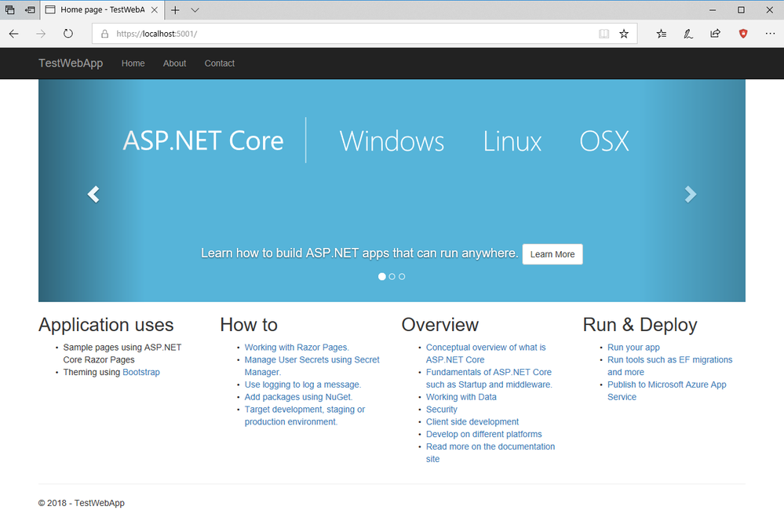Open Fundamentals of ASP.NET Core link

(489, 378)
